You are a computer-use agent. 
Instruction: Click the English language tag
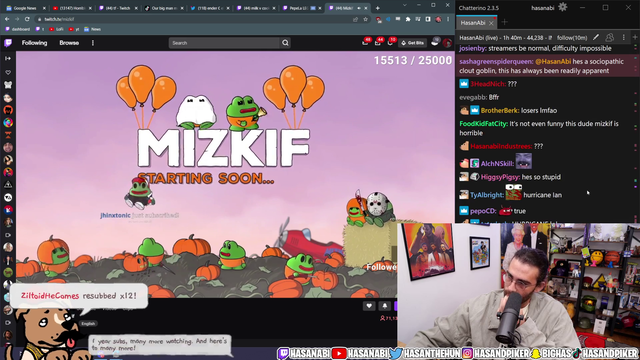click(88, 324)
